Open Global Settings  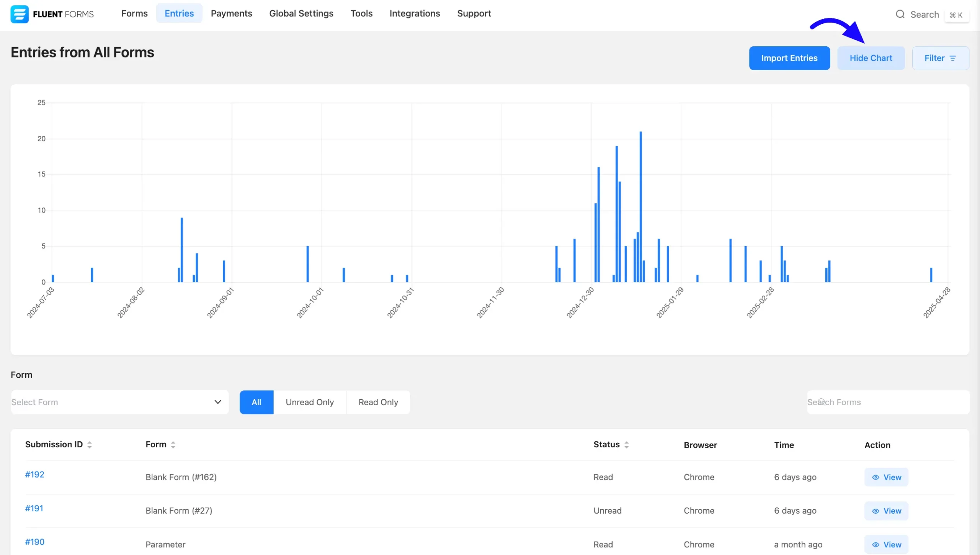click(x=301, y=13)
